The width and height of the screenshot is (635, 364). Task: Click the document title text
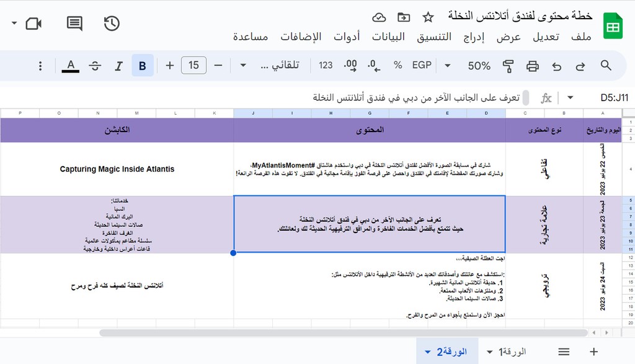520,16
